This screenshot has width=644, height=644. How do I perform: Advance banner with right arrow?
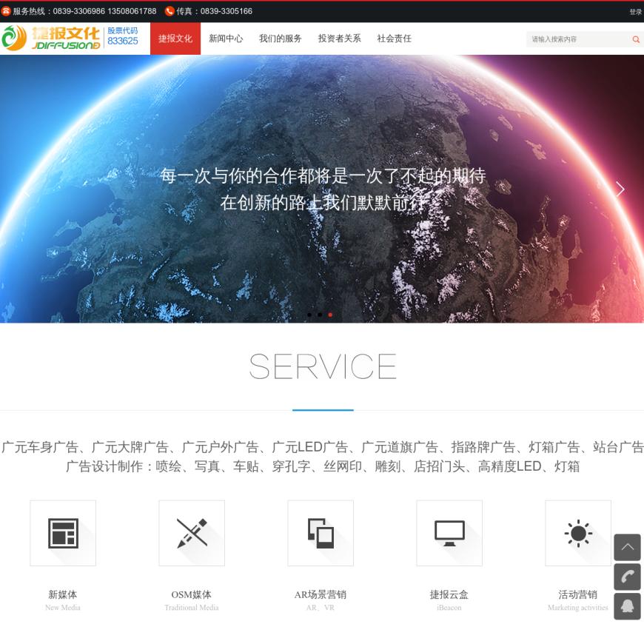click(x=620, y=189)
